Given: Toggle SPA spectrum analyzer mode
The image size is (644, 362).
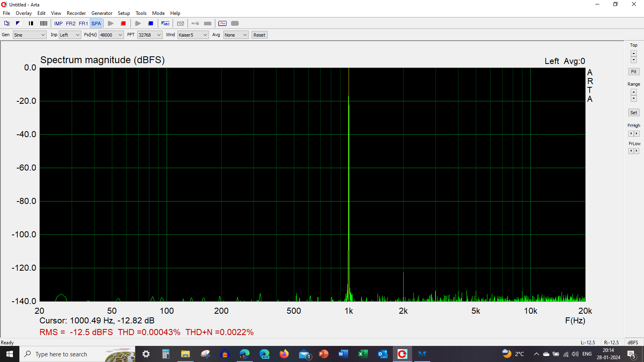Looking at the screenshot, I should [96, 23].
